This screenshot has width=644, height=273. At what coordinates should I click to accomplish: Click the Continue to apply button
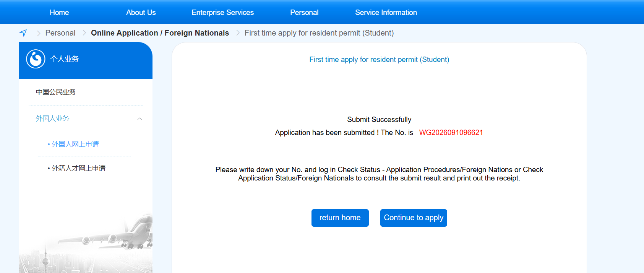(414, 218)
